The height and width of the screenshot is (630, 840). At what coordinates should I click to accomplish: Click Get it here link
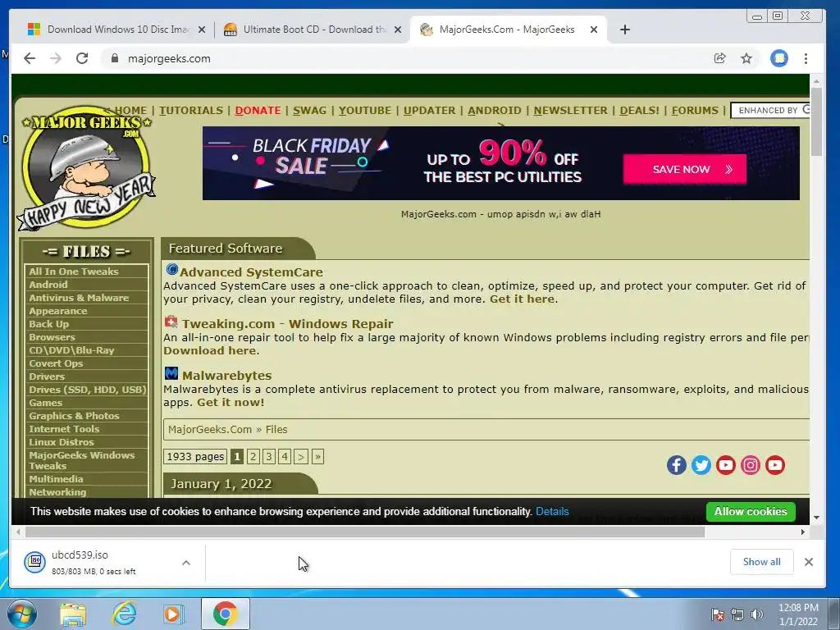pos(522,299)
